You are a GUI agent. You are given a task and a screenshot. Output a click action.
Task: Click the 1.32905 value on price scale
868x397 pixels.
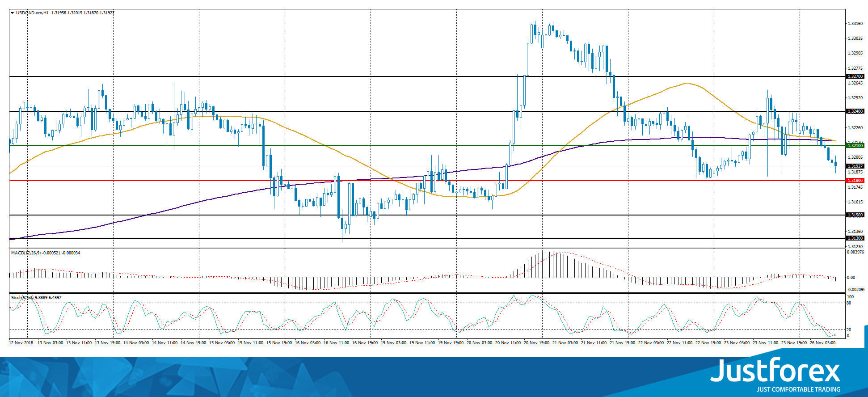click(855, 53)
